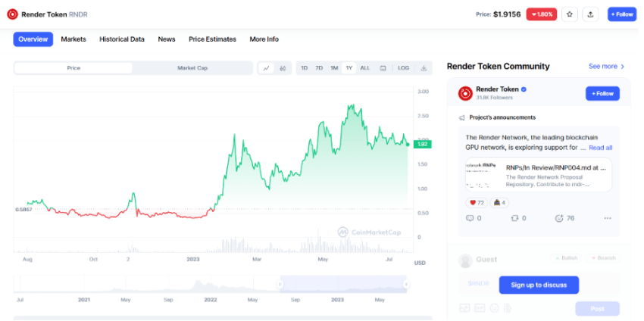Grab the right handle of range slider
This screenshot has width=644, height=321.
click(406, 284)
